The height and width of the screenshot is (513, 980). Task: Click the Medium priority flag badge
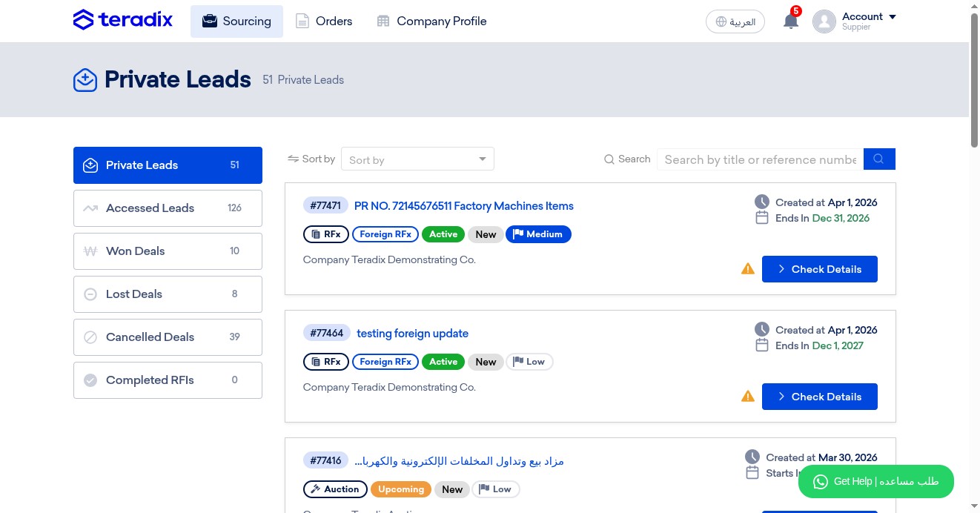pos(538,234)
